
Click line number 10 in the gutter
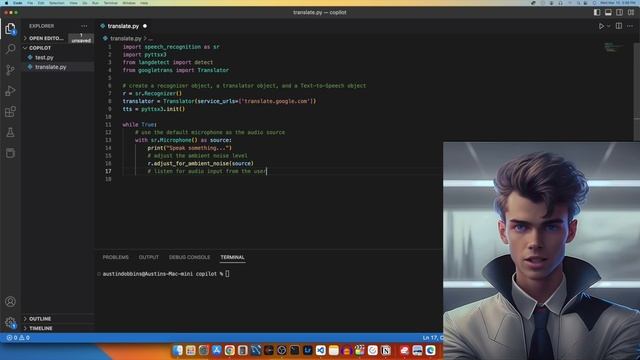tap(108, 117)
